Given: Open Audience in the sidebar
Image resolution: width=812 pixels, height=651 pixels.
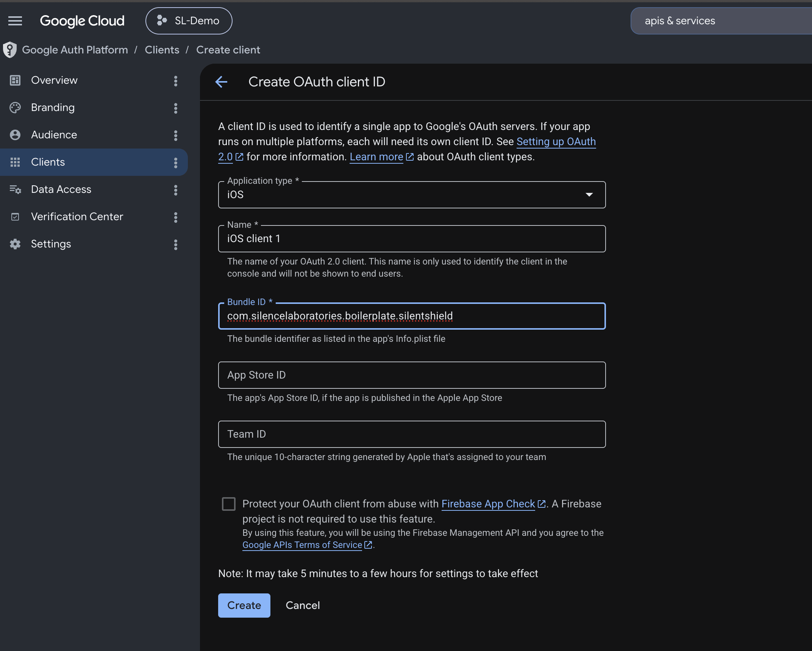Looking at the screenshot, I should tap(94, 135).
